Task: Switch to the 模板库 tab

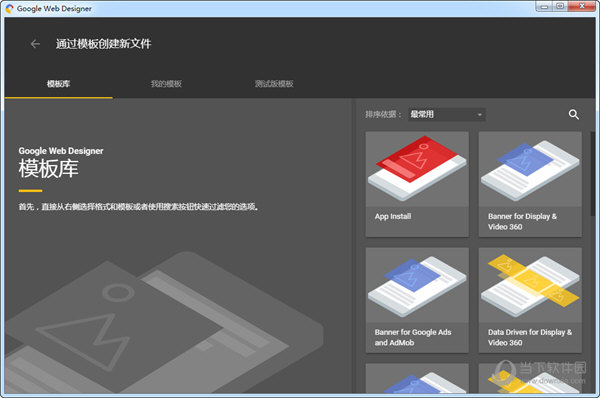Action: pos(59,84)
